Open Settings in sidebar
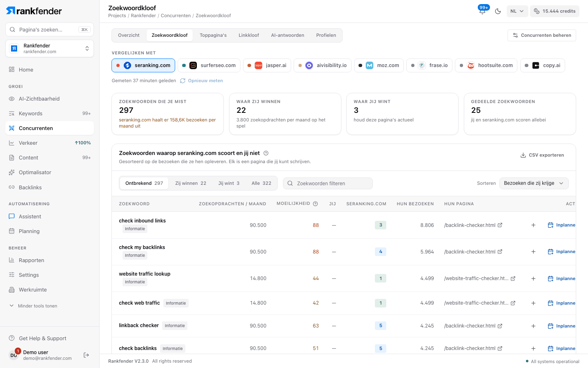Viewport: 588px width, 368px height. (x=49, y=275)
